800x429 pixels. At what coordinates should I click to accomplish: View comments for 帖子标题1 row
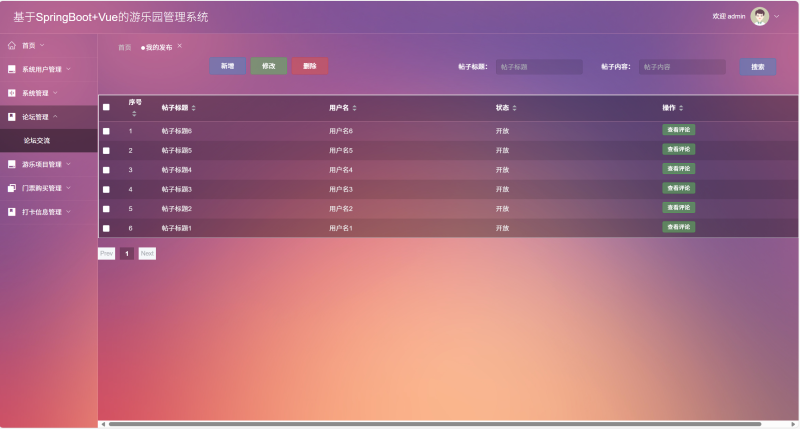click(x=679, y=226)
